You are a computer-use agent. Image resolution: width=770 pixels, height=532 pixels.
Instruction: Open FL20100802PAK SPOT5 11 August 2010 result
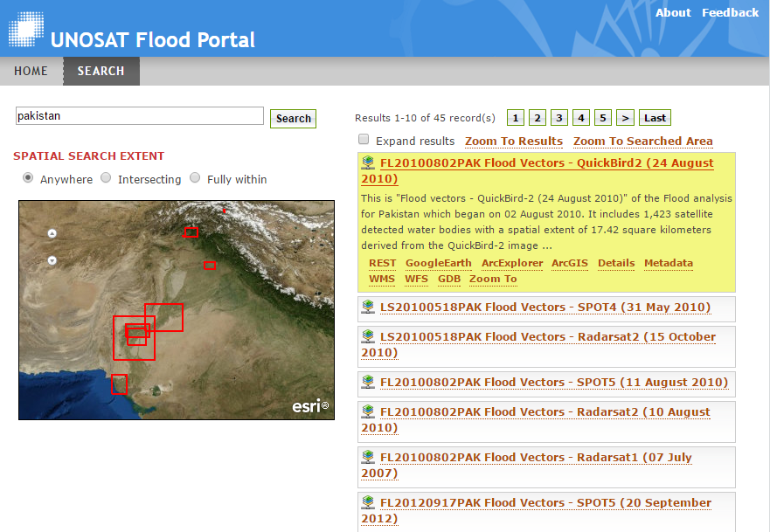554,383
